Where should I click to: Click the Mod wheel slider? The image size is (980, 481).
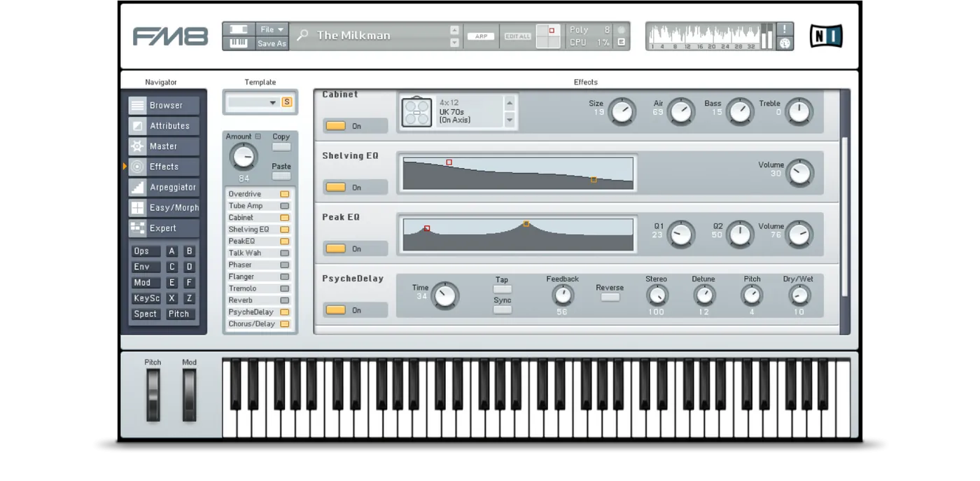coord(189,395)
